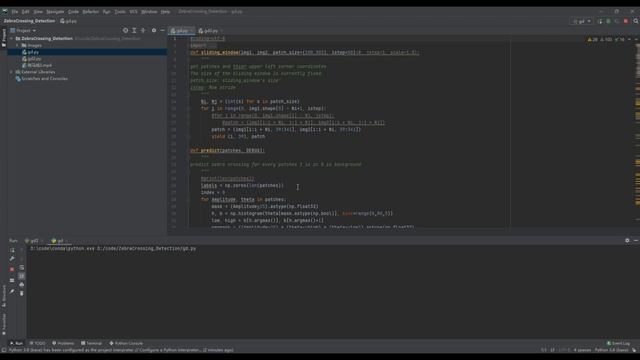Expand the images folder
Screen dimensions: 640x360
18,45
